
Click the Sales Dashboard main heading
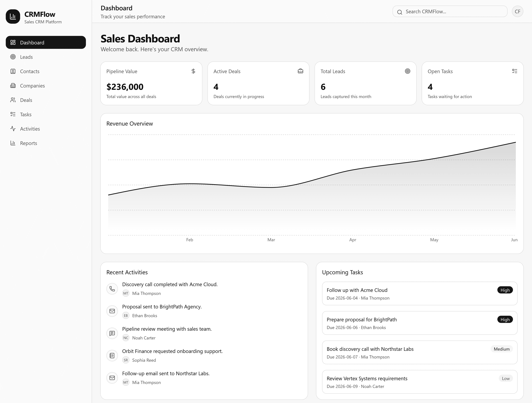[x=140, y=39]
